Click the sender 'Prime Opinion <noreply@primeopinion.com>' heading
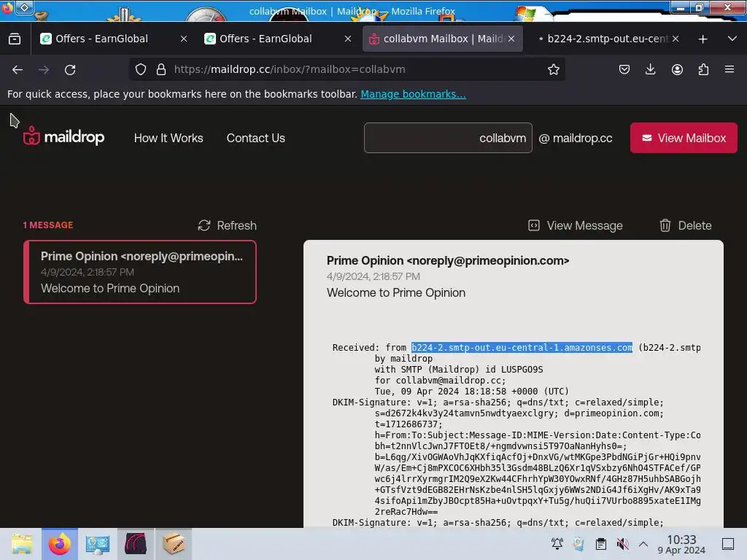This screenshot has width=747, height=560. pos(448,261)
